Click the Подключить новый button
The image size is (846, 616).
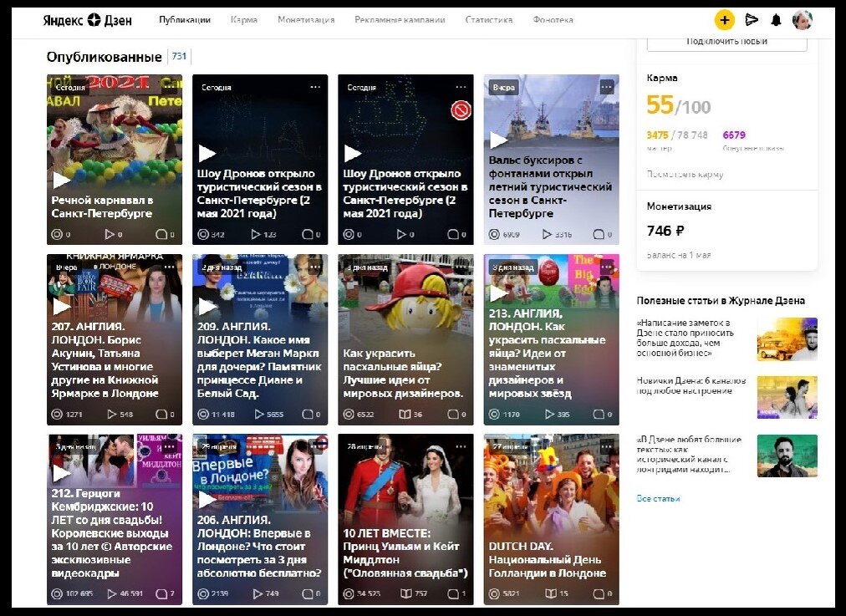coord(726,43)
